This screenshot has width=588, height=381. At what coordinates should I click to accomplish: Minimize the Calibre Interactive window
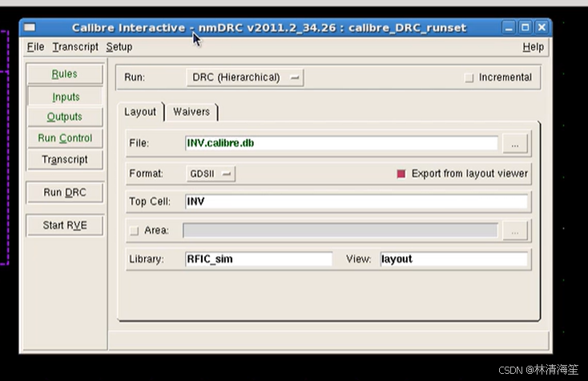point(509,28)
